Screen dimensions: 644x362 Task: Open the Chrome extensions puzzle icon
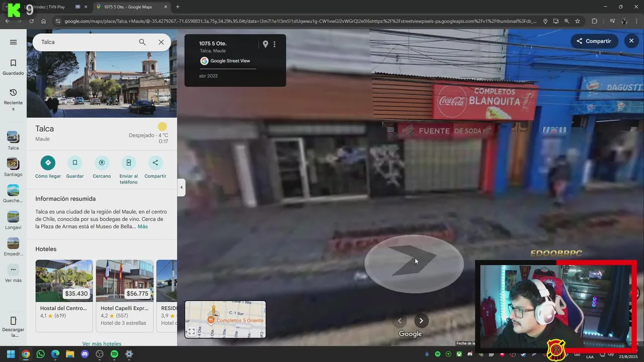click(595, 21)
